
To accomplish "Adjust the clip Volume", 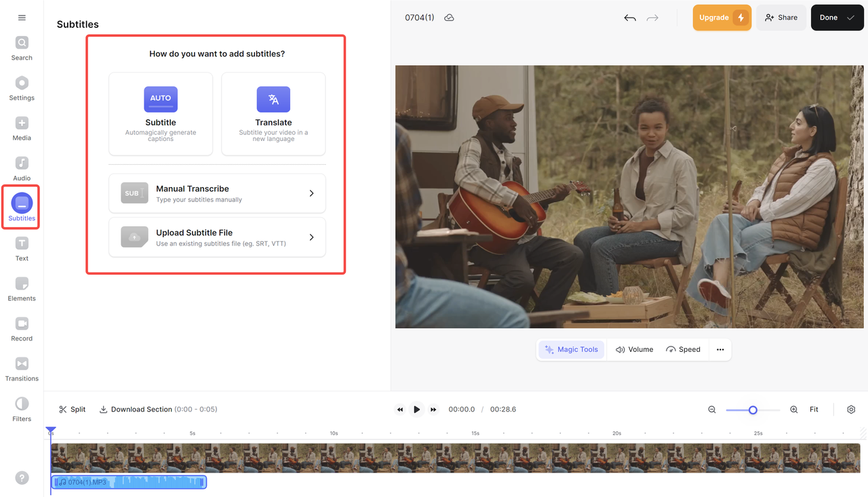I will (634, 349).
